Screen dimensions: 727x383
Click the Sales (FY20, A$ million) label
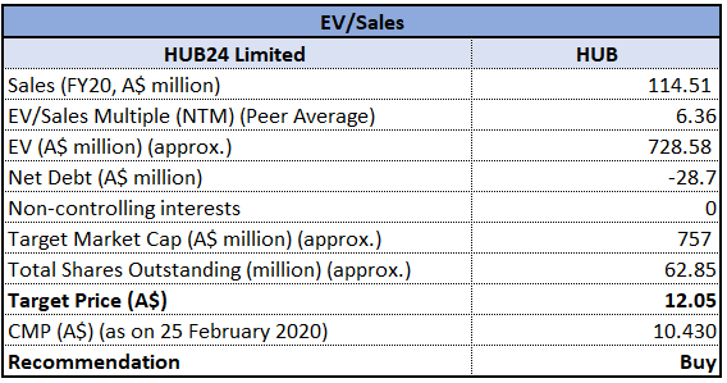pos(114,85)
